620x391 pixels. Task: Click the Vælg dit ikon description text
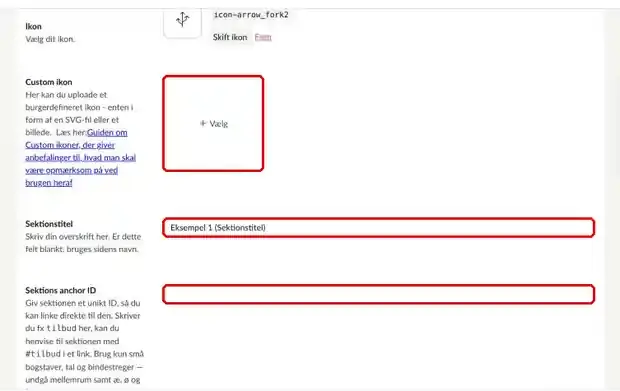click(x=50, y=39)
